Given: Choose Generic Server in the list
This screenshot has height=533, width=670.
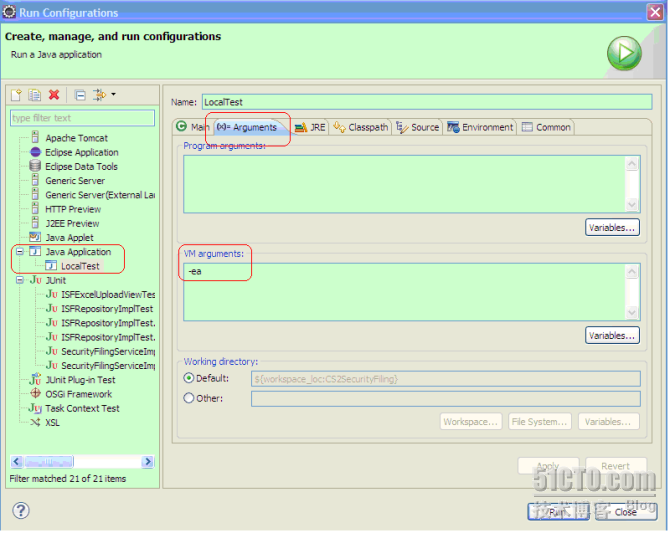Looking at the screenshot, I should [75, 181].
